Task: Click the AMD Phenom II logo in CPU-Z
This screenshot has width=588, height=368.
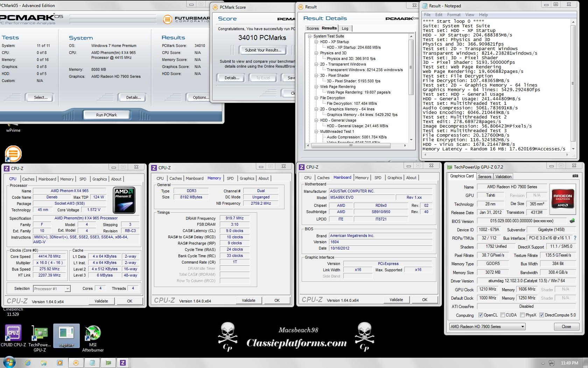Action: (124, 200)
